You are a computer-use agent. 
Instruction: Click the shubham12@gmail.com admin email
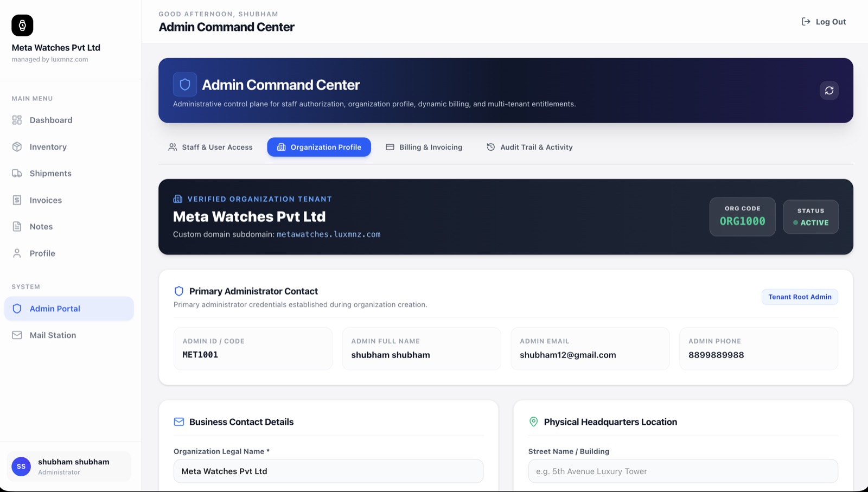coord(568,355)
